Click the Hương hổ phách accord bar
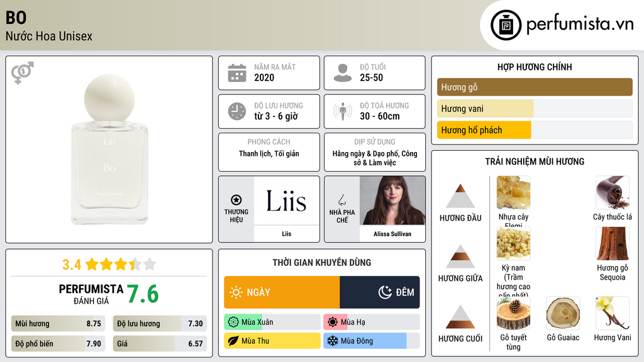 (x=535, y=130)
